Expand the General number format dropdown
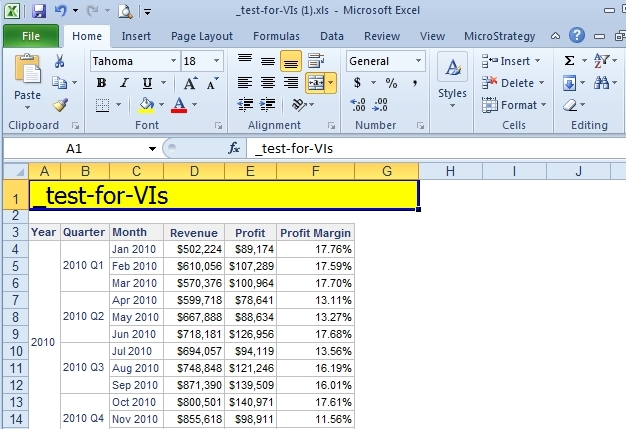The height and width of the screenshot is (429, 626). point(420,62)
